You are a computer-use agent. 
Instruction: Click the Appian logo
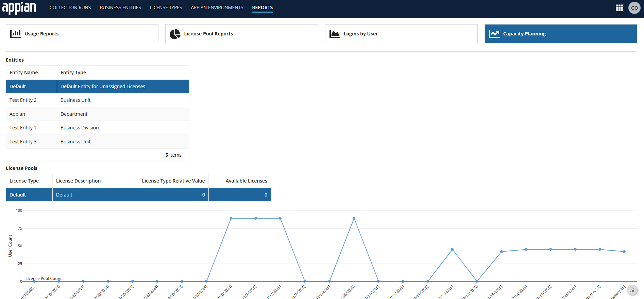19,7
